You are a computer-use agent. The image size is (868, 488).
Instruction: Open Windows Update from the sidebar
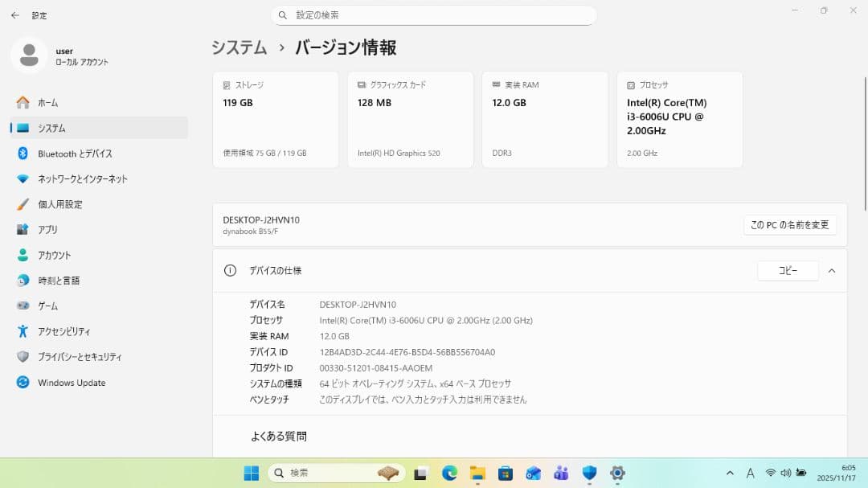tap(71, 383)
